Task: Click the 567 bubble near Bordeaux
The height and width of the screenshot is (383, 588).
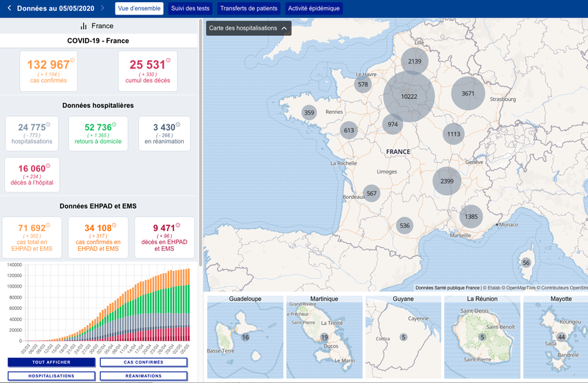Action: 371,194
